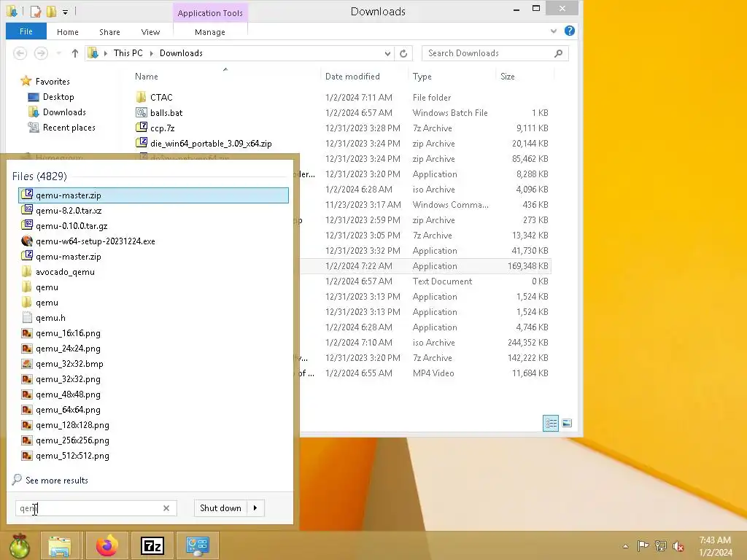Sort files by the Type column header

[422, 76]
